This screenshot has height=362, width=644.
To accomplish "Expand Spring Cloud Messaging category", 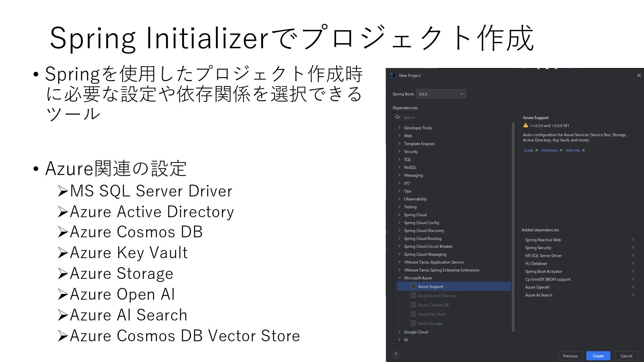I will (x=399, y=254).
